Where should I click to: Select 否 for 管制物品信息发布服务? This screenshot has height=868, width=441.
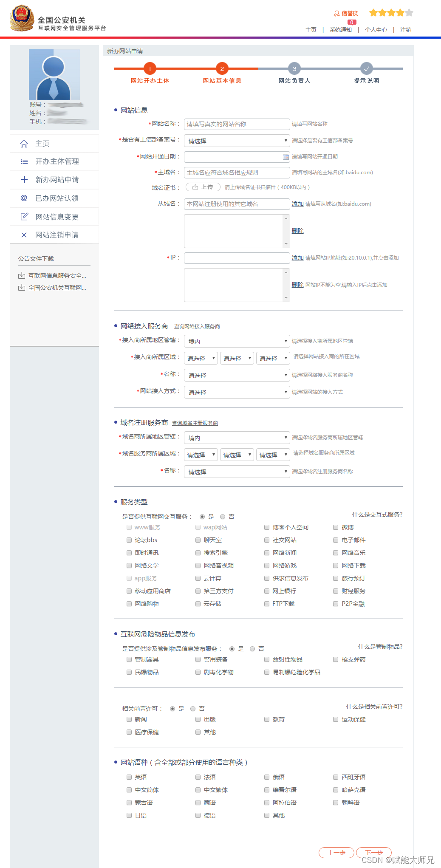point(252,649)
